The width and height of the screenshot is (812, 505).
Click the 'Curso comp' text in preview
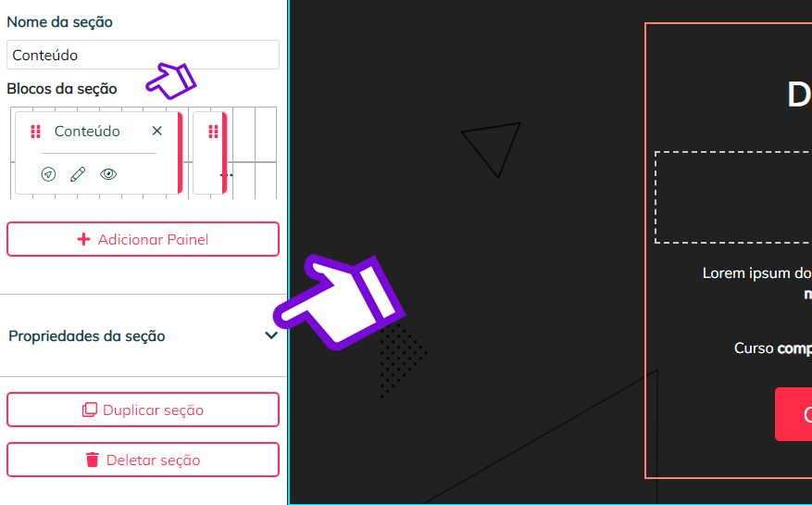point(772,347)
